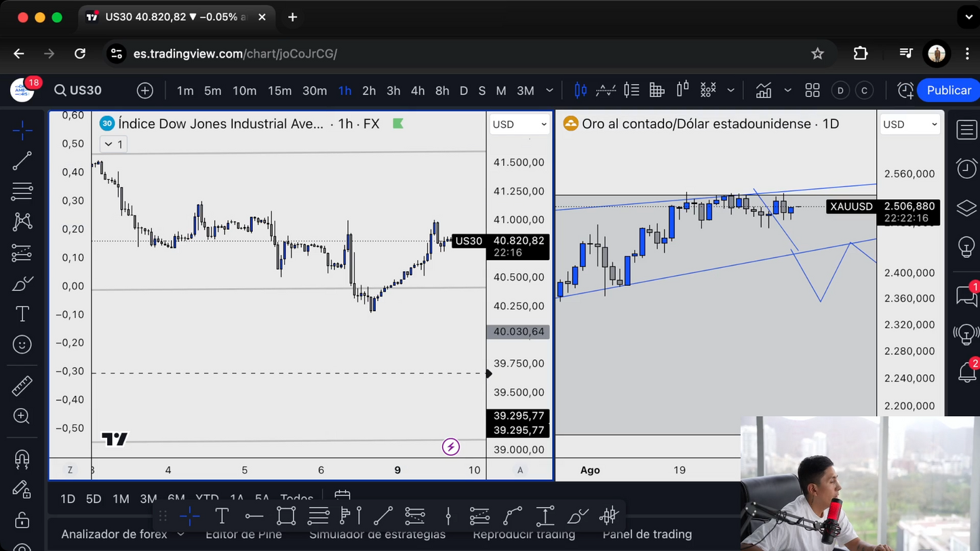Toggle magnet mode for drawings
This screenshot has width=980, height=551.
pos(22,459)
